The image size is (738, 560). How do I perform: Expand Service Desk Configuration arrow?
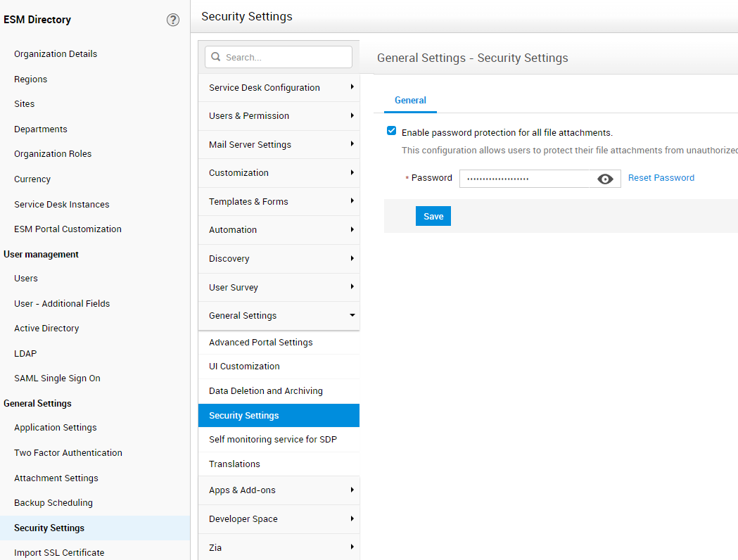click(x=352, y=87)
